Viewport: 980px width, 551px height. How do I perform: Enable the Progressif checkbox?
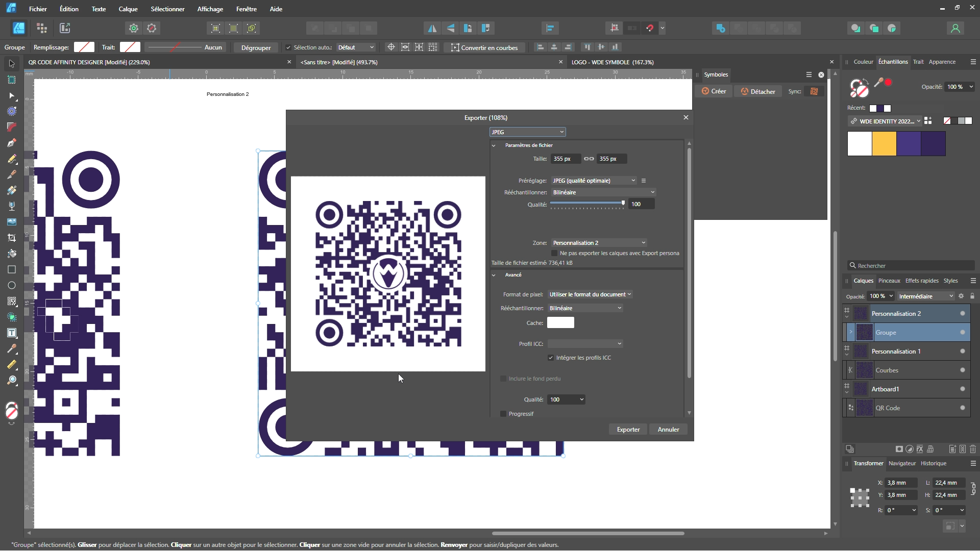pyautogui.click(x=503, y=414)
